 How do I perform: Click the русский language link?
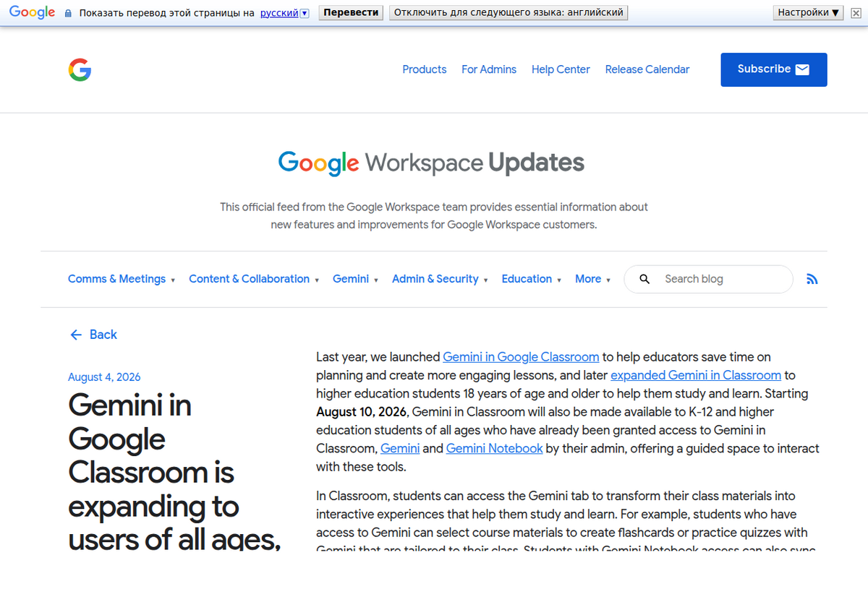click(279, 13)
